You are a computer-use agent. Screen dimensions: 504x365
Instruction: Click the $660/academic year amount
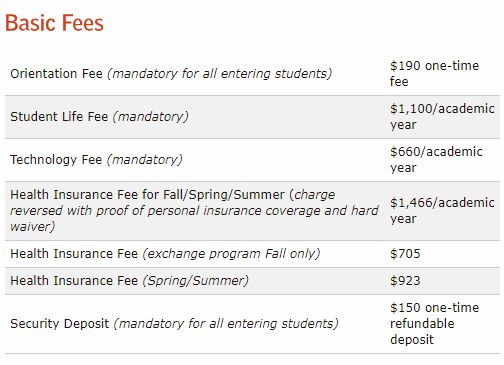click(x=436, y=160)
